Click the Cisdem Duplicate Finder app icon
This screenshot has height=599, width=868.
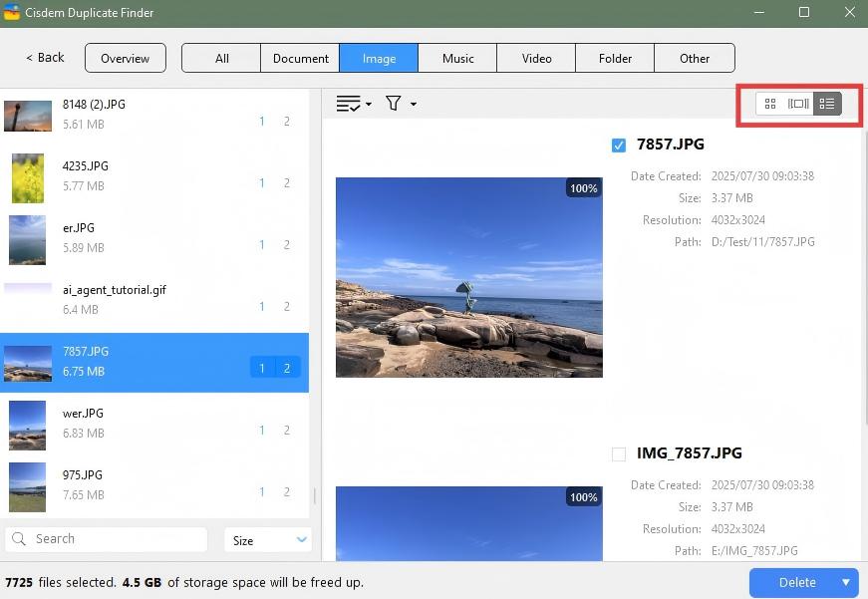tap(12, 13)
